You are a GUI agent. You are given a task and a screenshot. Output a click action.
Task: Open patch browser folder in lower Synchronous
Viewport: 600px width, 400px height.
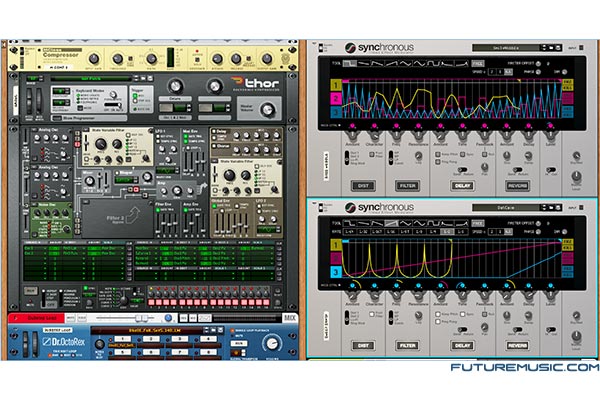551,208
